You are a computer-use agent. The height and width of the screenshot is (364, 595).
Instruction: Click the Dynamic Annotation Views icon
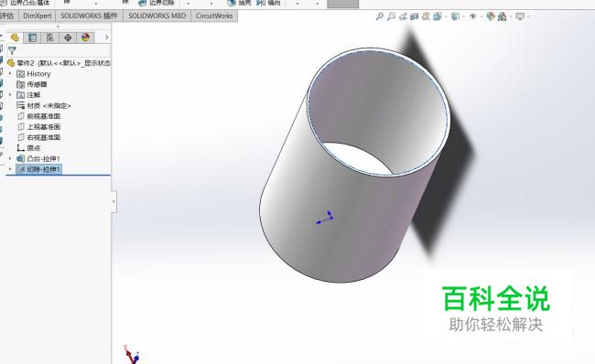pyautogui.click(x=427, y=16)
